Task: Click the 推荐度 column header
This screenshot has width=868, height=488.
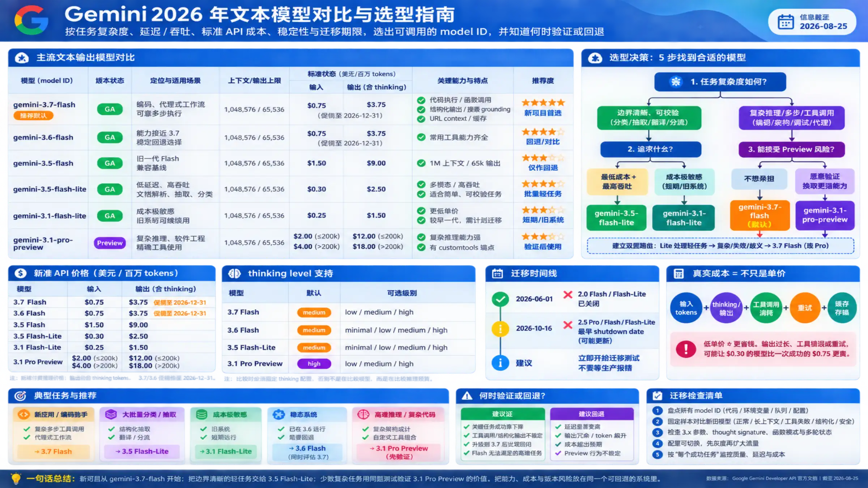Action: coord(543,81)
